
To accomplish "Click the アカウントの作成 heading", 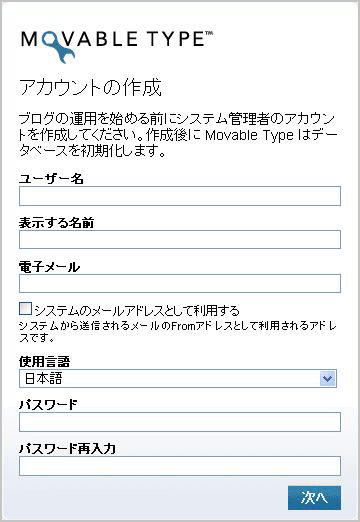I will [91, 87].
